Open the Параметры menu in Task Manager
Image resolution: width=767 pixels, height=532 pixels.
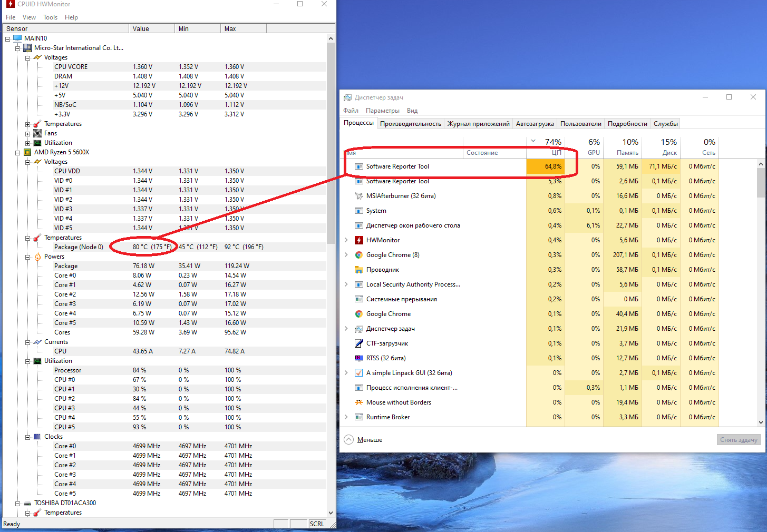[x=383, y=111]
